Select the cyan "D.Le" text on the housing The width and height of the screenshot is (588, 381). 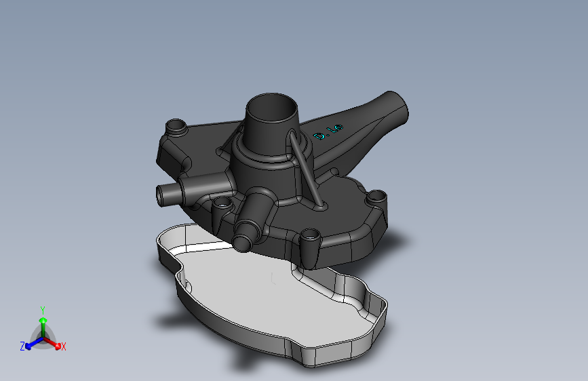tap(328, 132)
